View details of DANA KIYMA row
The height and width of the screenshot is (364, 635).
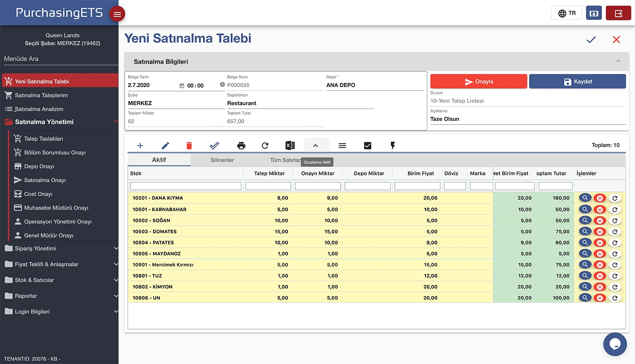(585, 198)
